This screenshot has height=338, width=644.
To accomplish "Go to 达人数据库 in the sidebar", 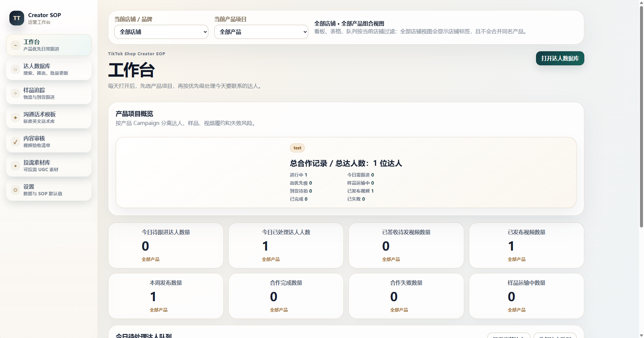I will tap(49, 69).
